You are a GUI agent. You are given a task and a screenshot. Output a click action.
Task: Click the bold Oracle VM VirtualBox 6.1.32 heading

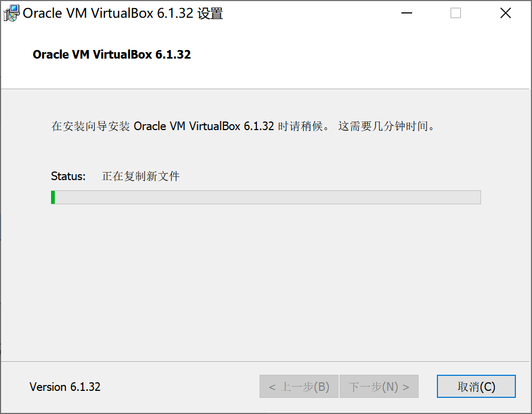coord(112,54)
